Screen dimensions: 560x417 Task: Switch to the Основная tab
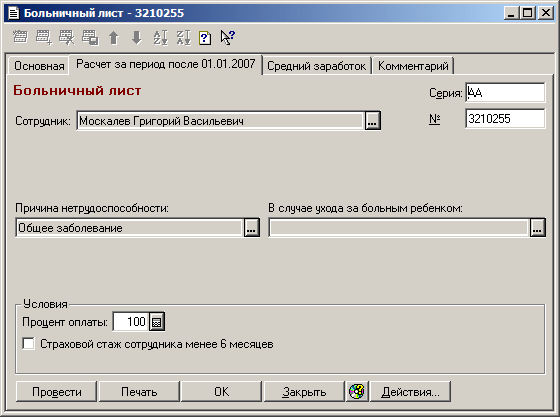pos(39,66)
